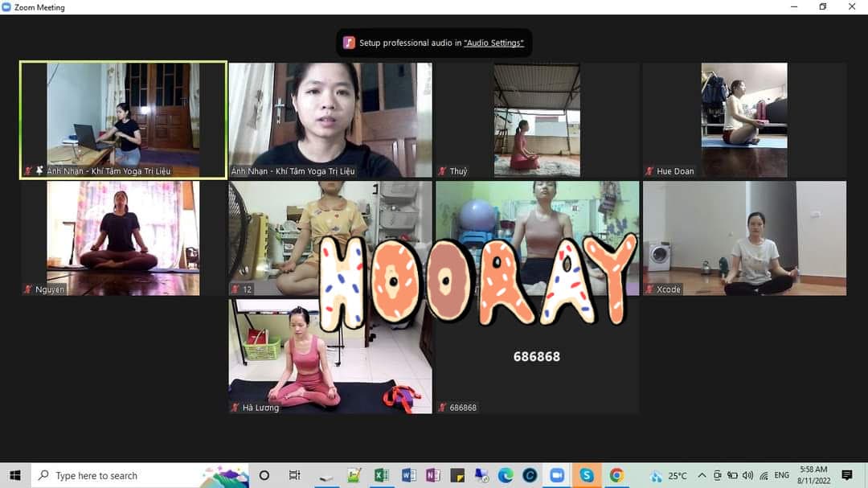The height and width of the screenshot is (488, 868).
Task: Click muted microphone icon beside Thuỷ
Action: coord(442,171)
